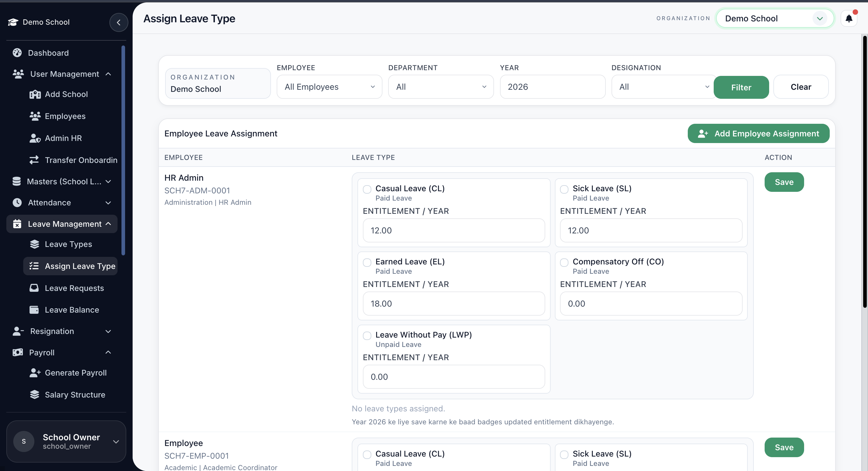Check Leave Without Pay (LWP) for HR Admin

click(x=367, y=336)
